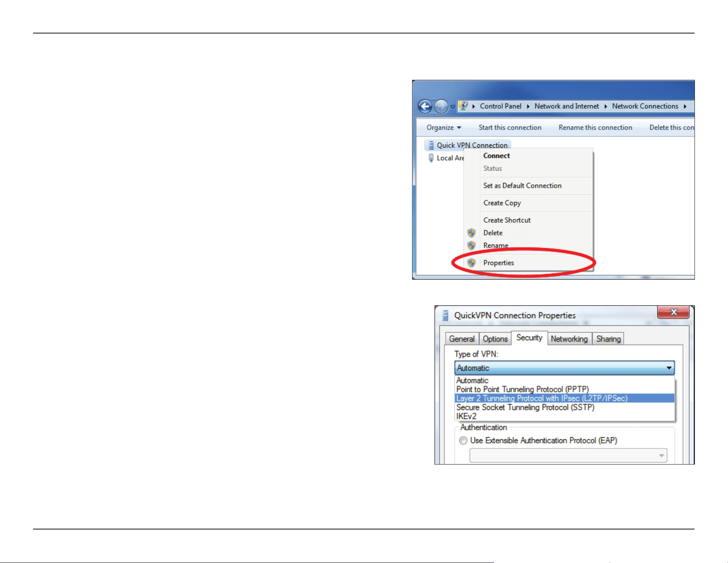This screenshot has width=728, height=563.
Task: Click the Quick VPN Connection network icon
Action: click(431, 145)
